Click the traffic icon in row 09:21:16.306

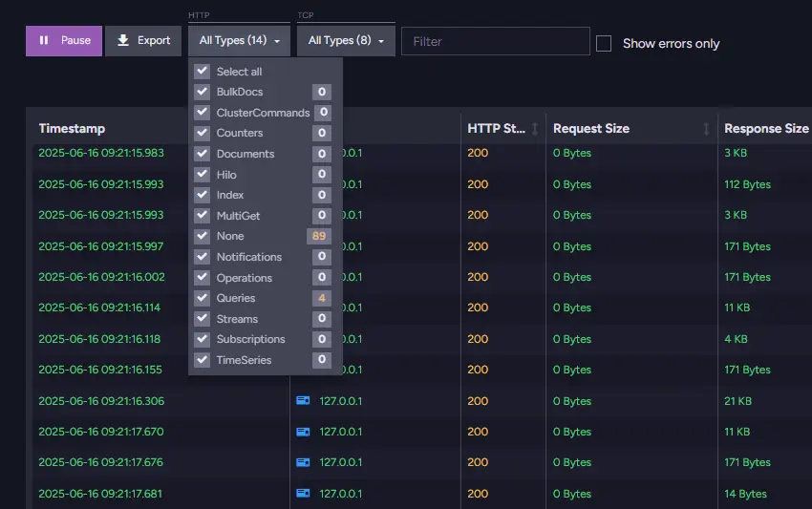point(303,401)
